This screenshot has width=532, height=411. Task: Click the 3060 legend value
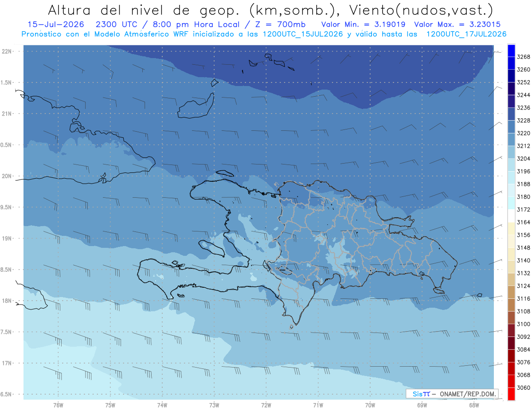pos(524,388)
